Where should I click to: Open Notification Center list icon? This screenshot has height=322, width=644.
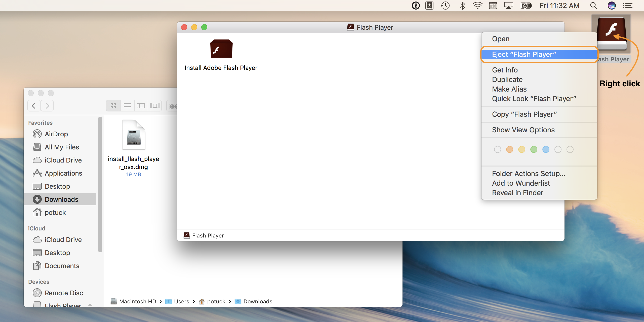[x=628, y=6]
